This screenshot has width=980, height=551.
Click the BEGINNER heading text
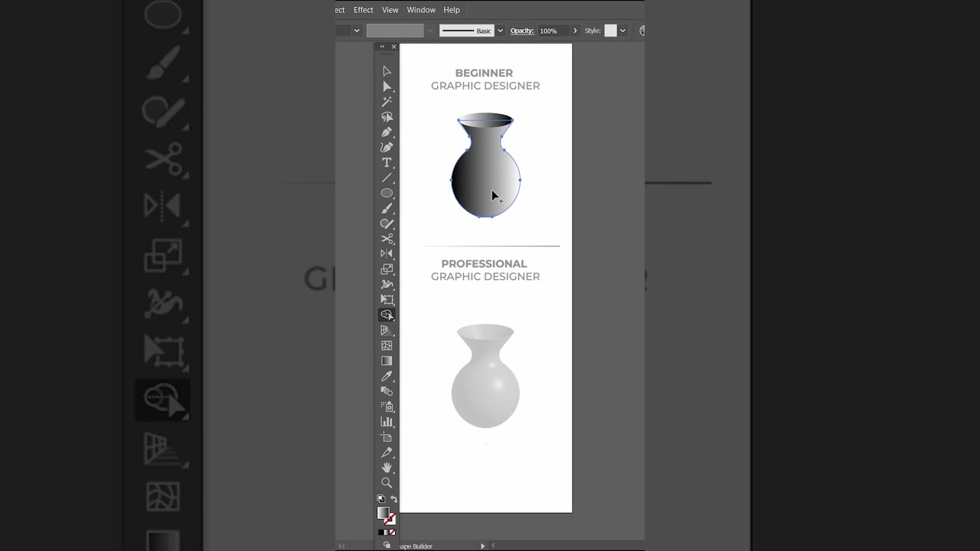click(x=484, y=73)
